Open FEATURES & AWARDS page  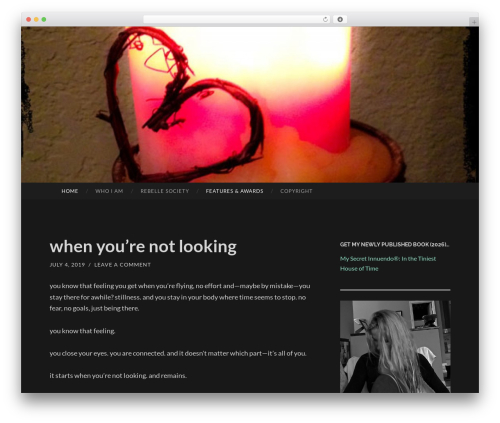click(x=234, y=191)
